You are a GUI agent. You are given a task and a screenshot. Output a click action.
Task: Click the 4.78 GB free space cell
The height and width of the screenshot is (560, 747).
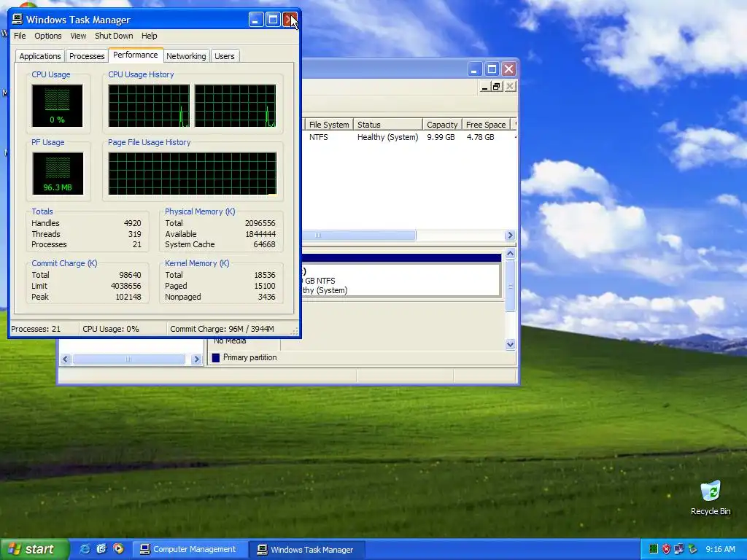click(480, 137)
